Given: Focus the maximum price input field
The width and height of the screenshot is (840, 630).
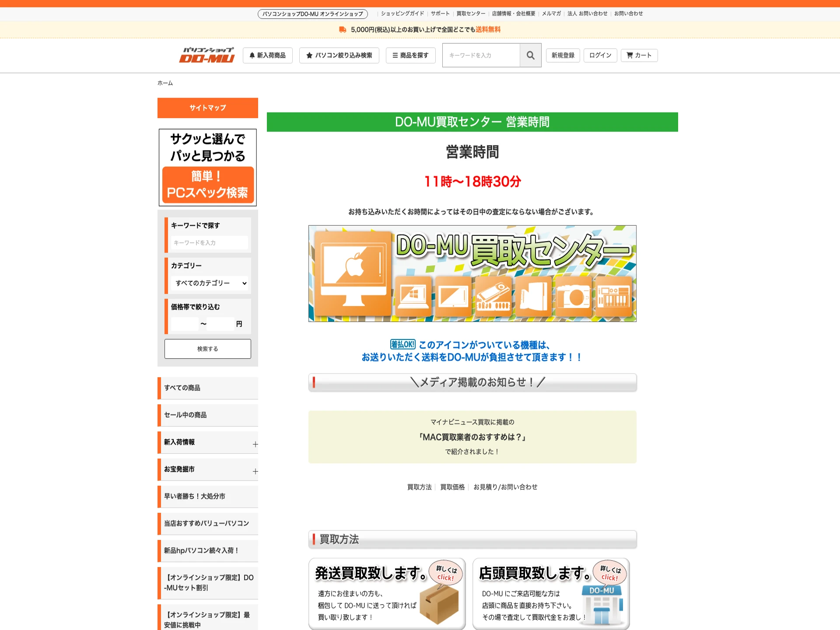Looking at the screenshot, I should 220,324.
